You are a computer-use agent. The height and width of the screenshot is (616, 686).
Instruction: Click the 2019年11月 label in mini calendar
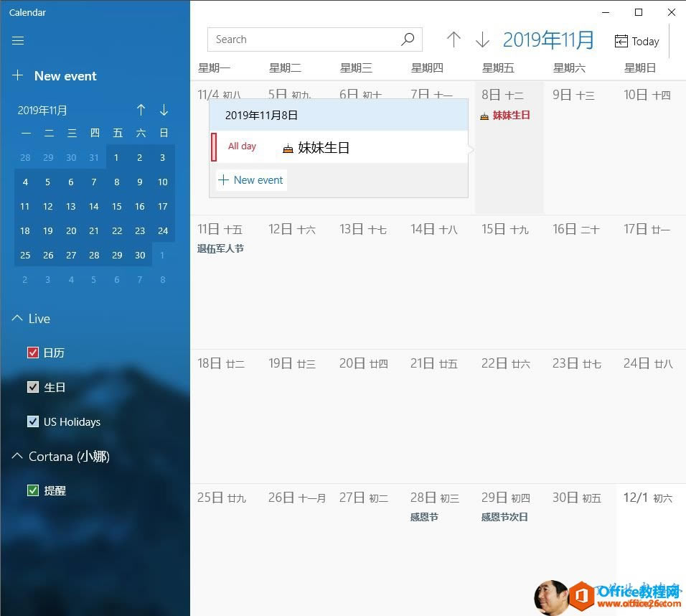(42, 111)
